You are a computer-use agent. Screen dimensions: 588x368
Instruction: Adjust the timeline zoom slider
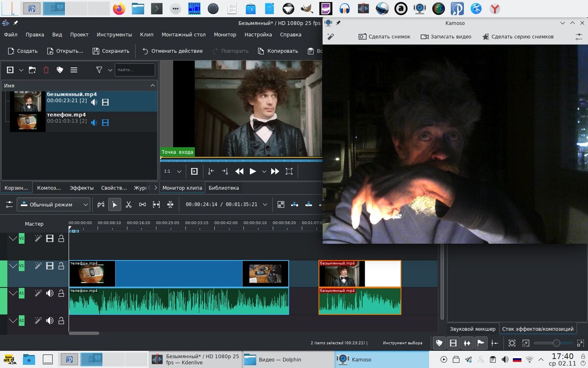point(553,343)
